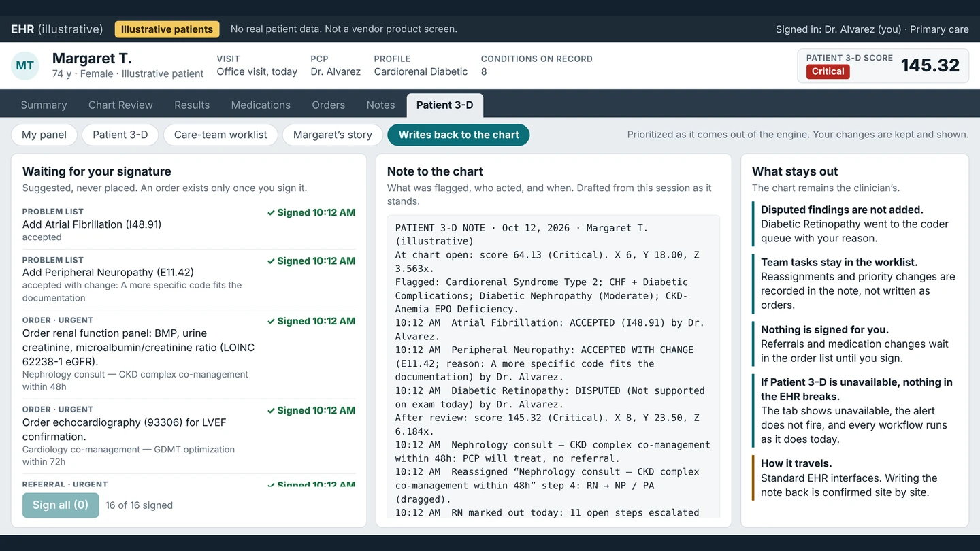Open the Care-team worklist view
Image resolution: width=980 pixels, height=551 pixels.
pyautogui.click(x=220, y=135)
